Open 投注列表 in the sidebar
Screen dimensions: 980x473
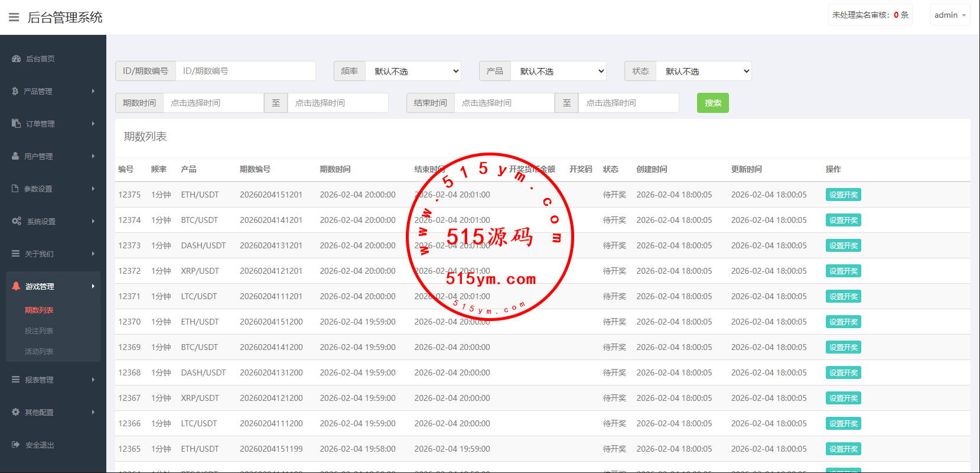point(39,331)
